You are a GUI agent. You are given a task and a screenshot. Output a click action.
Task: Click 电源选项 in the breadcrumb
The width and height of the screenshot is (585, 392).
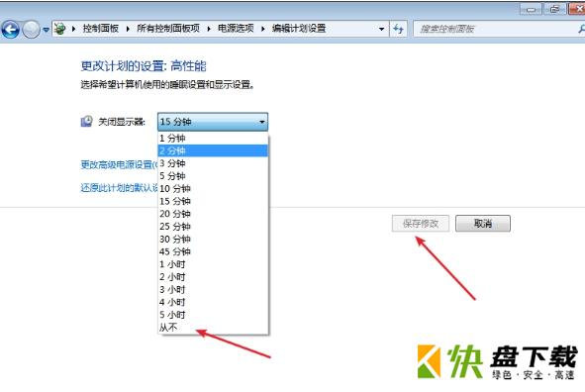[x=236, y=29]
